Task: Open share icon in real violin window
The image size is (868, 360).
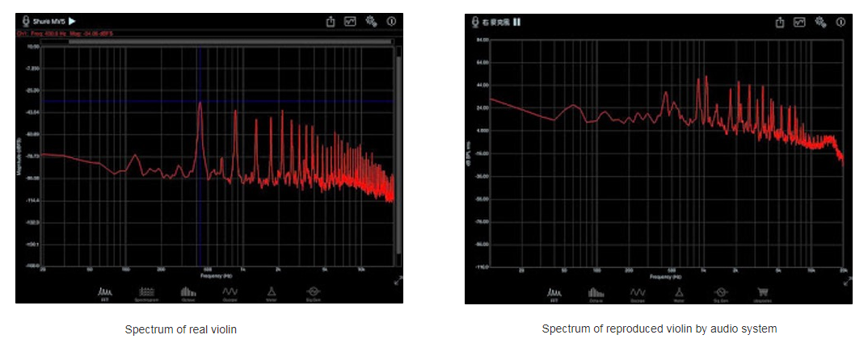Action: pos(331,22)
